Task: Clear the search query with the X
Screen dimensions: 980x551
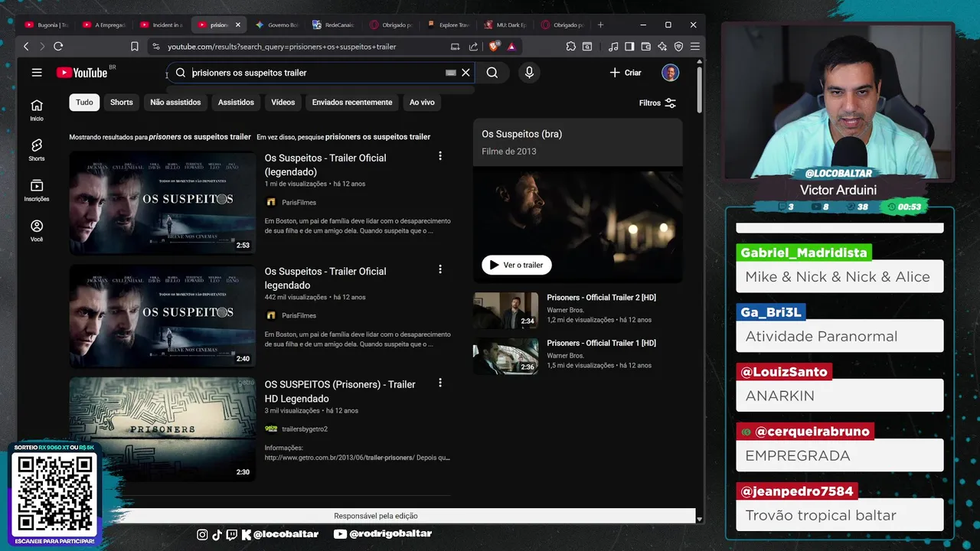Action: coord(465,73)
